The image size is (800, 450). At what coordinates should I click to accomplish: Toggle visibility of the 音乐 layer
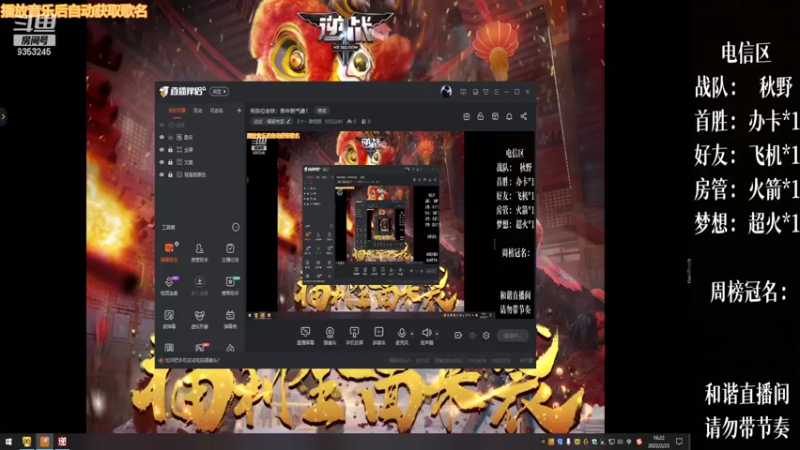click(x=162, y=137)
